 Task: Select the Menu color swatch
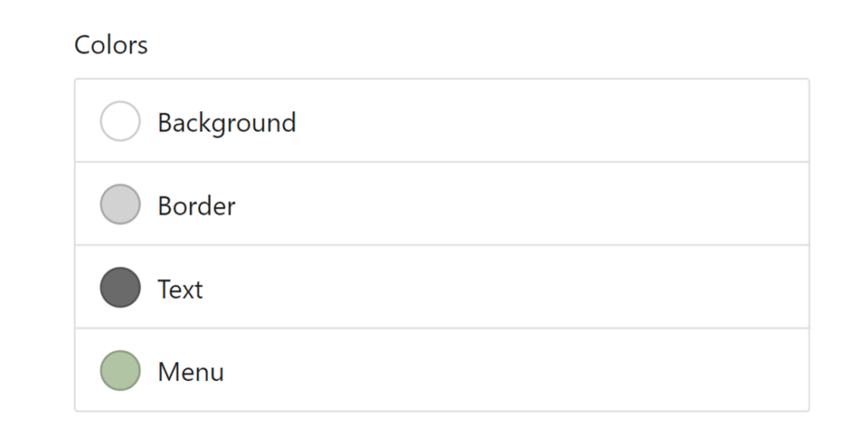tap(120, 370)
